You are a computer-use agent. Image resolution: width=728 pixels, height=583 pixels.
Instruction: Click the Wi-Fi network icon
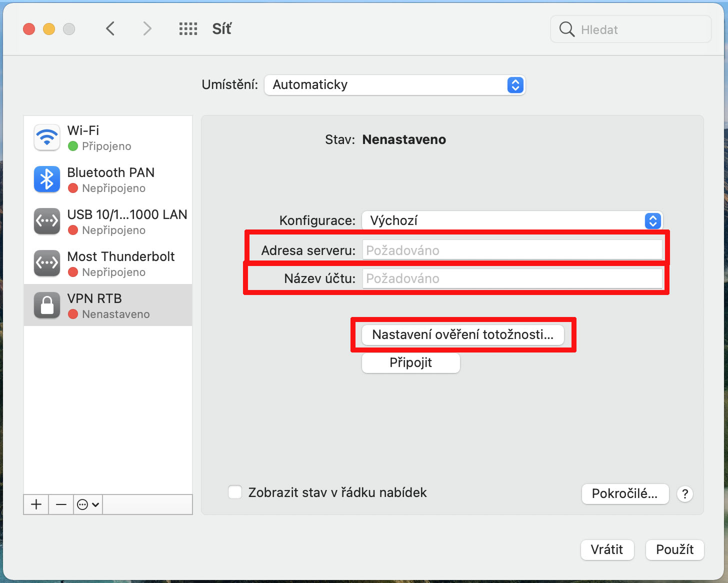coord(47,137)
